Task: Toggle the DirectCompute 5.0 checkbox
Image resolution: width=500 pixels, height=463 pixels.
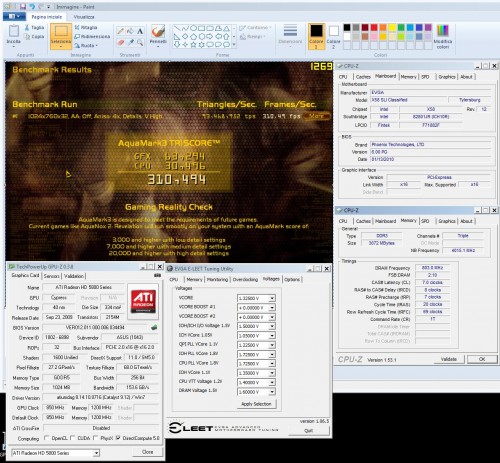Action: coord(118,438)
